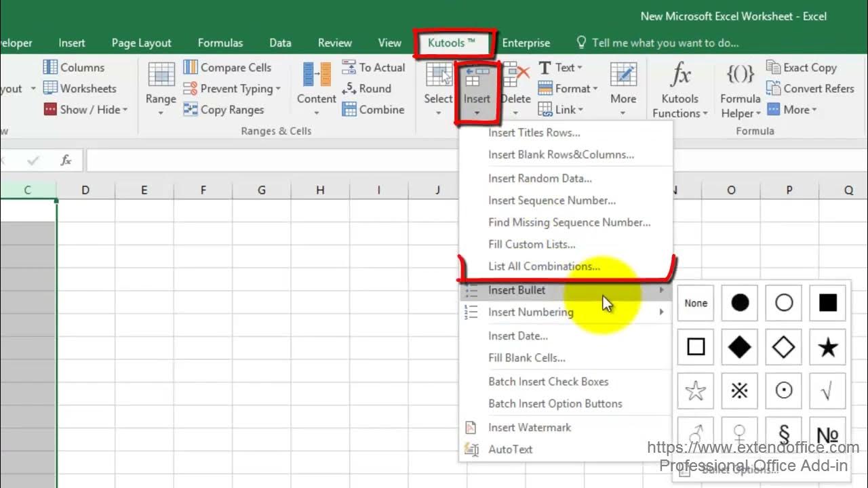
Task: Click the Tell me what you want search box
Action: click(658, 43)
